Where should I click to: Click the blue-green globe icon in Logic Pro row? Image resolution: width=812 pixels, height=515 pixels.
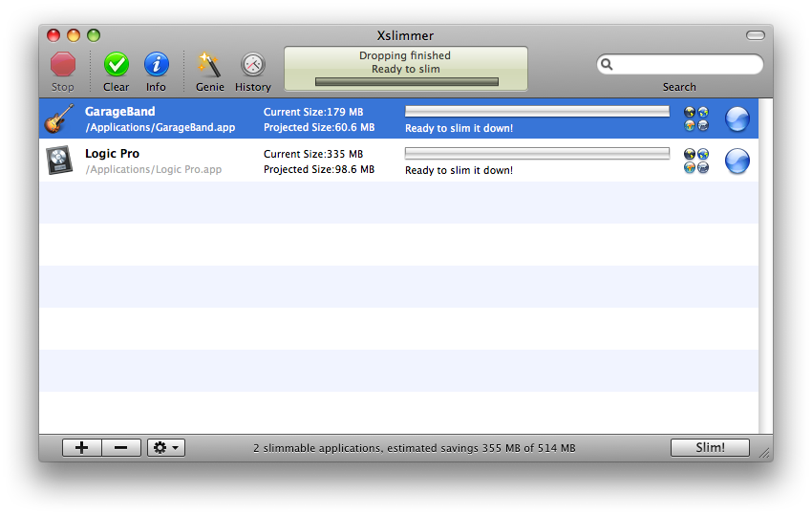pos(703,154)
